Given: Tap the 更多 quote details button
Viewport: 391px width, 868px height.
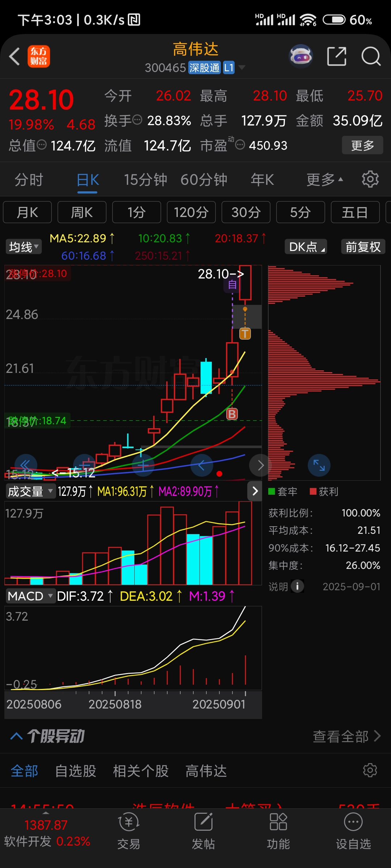Looking at the screenshot, I should point(362,145).
